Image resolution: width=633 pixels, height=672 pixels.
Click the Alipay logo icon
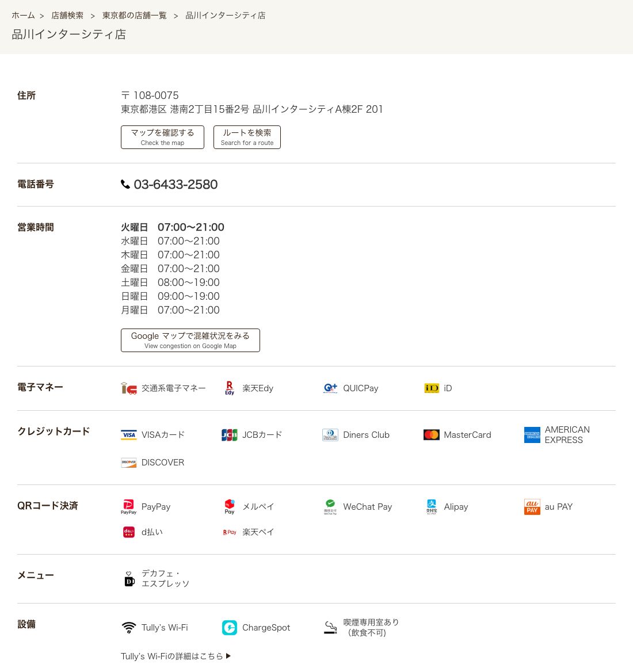click(x=432, y=507)
